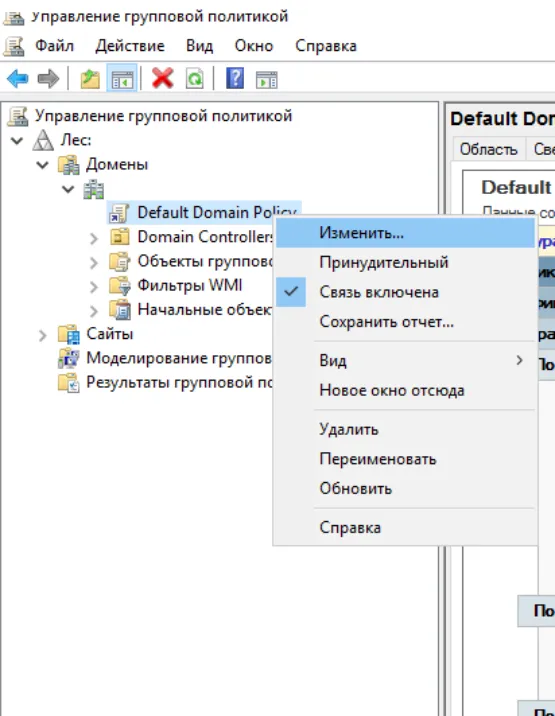Click the Моделирование групповой политики icon

pos(69,358)
